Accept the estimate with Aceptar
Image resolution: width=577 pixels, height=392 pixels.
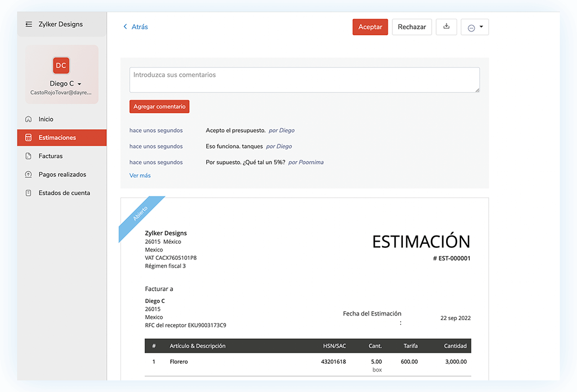pyautogui.click(x=370, y=27)
